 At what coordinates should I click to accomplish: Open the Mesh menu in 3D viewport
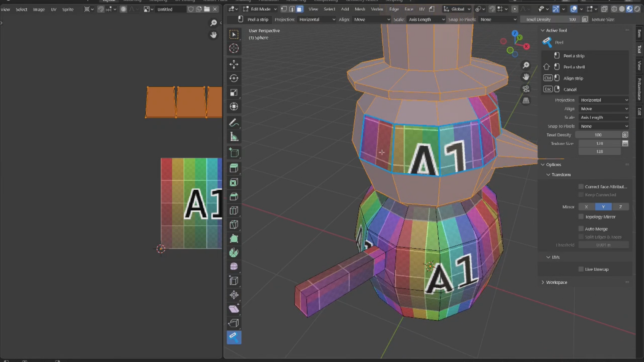click(x=360, y=9)
